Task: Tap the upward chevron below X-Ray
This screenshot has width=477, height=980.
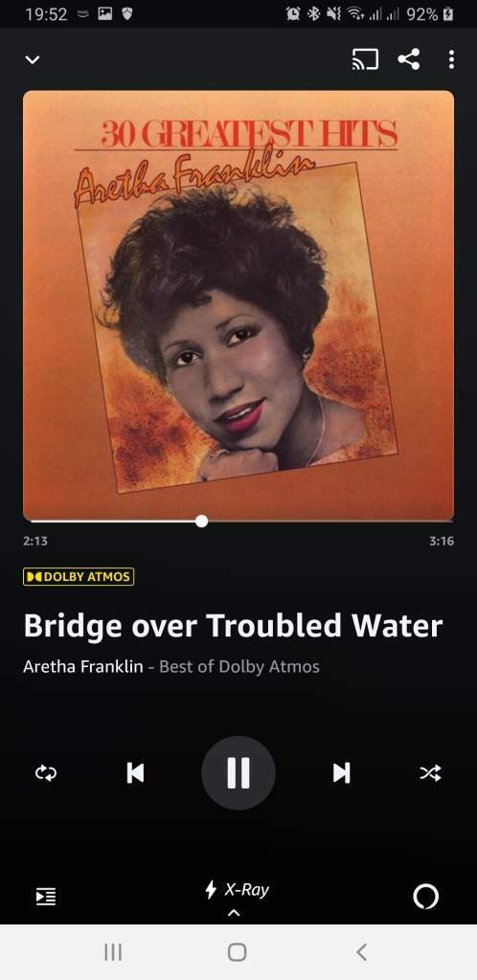Action: point(233,913)
